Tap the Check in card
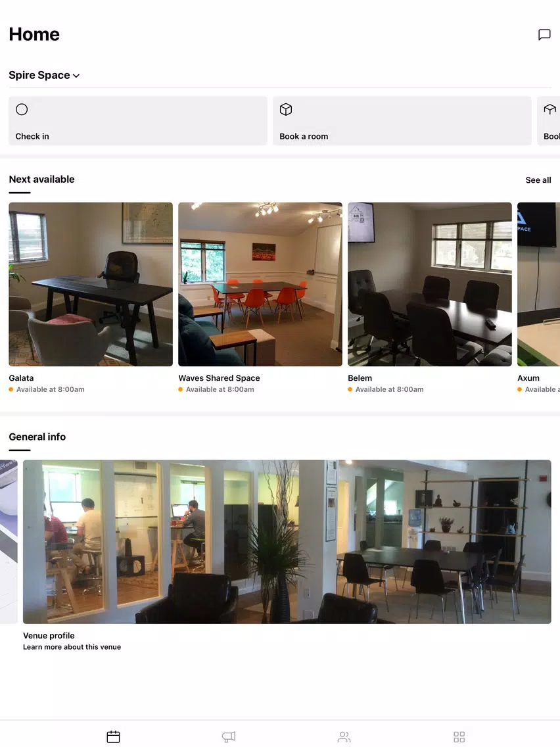Image resolution: width=560 pixels, height=747 pixels. tap(138, 121)
